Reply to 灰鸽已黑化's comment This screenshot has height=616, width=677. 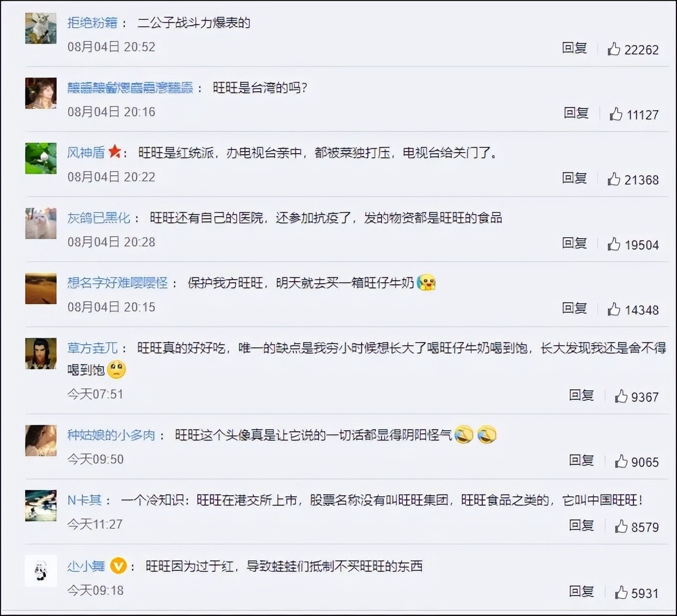[574, 243]
